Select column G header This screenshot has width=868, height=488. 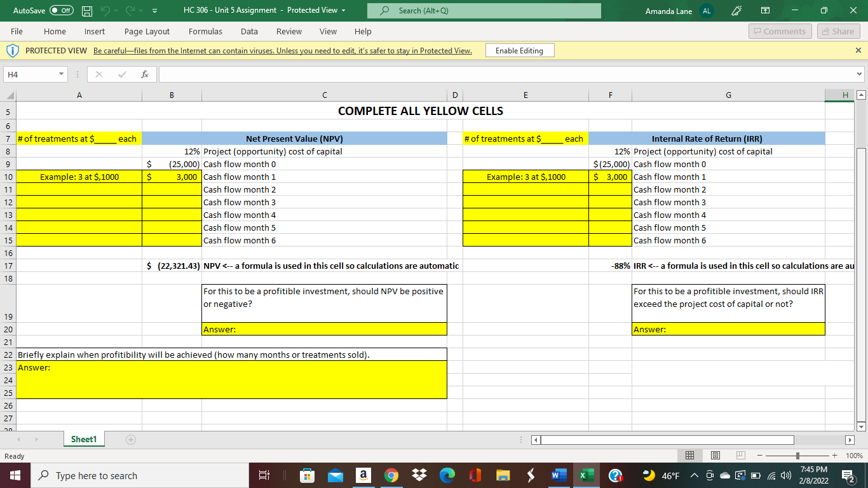point(728,95)
